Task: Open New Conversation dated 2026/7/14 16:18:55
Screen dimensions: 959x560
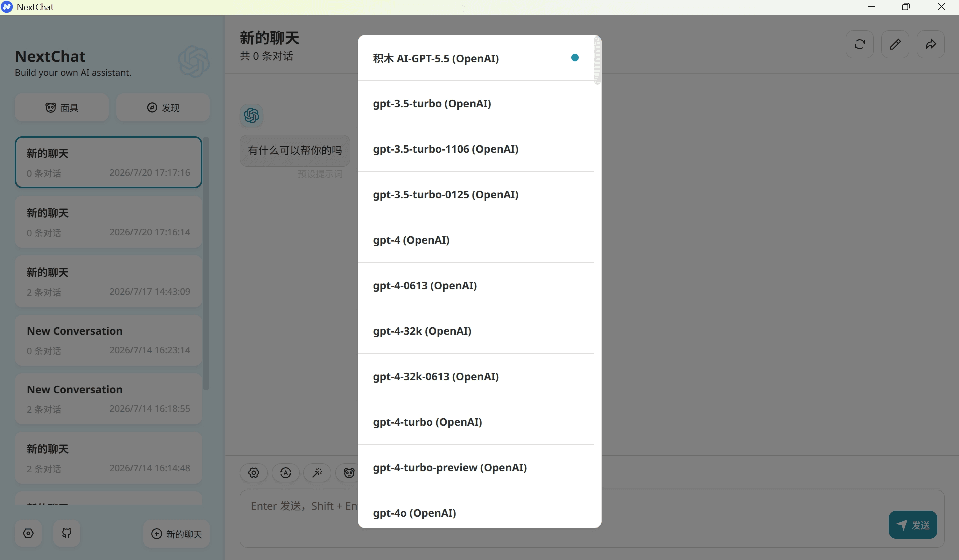Action: click(108, 399)
